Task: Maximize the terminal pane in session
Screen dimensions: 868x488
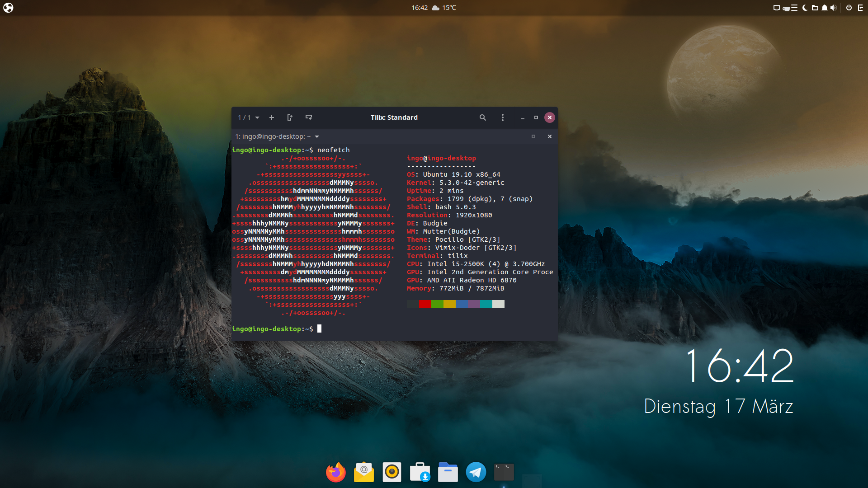Action: (x=533, y=136)
